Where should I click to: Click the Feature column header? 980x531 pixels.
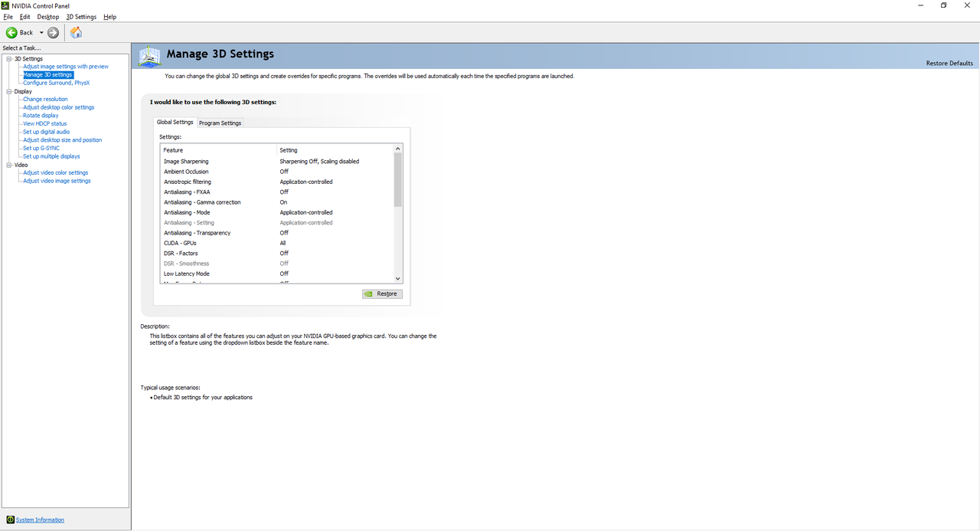218,150
